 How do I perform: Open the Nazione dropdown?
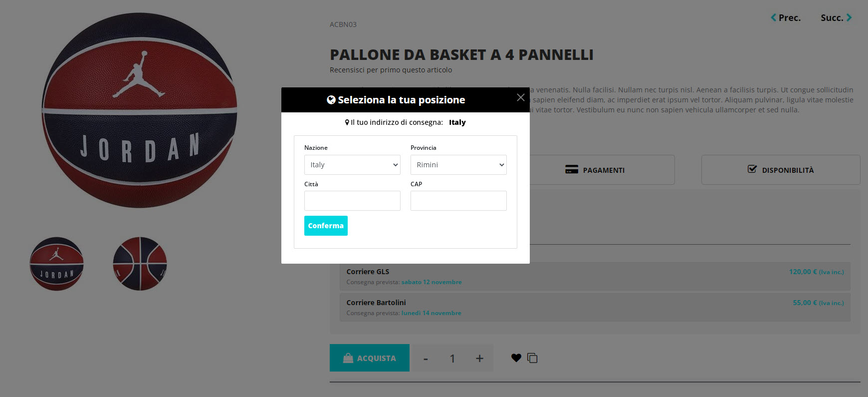352,165
